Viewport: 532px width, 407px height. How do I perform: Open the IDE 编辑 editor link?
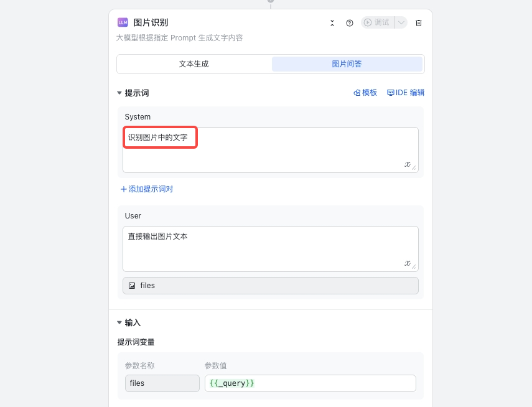406,93
